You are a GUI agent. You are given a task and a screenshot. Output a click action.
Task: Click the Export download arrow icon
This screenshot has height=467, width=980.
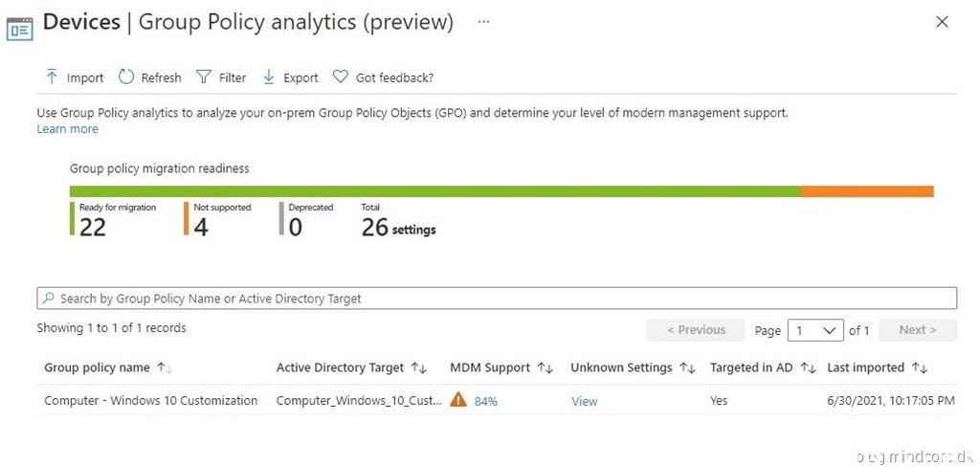(269, 78)
